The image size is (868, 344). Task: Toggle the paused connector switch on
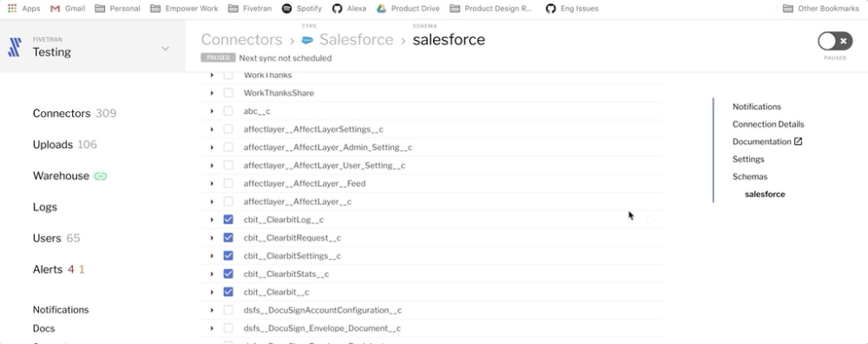pyautogui.click(x=835, y=41)
